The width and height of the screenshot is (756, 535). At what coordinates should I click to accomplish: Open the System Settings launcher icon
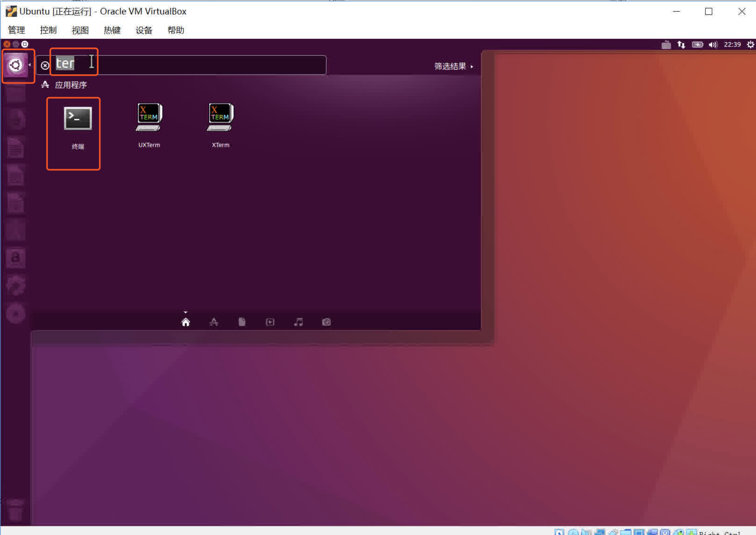[15, 285]
